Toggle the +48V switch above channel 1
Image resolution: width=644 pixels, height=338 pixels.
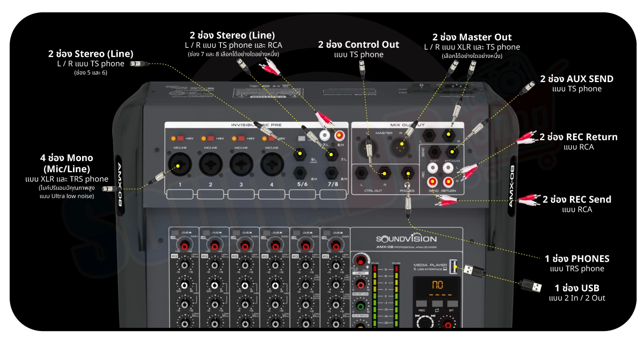(181, 138)
